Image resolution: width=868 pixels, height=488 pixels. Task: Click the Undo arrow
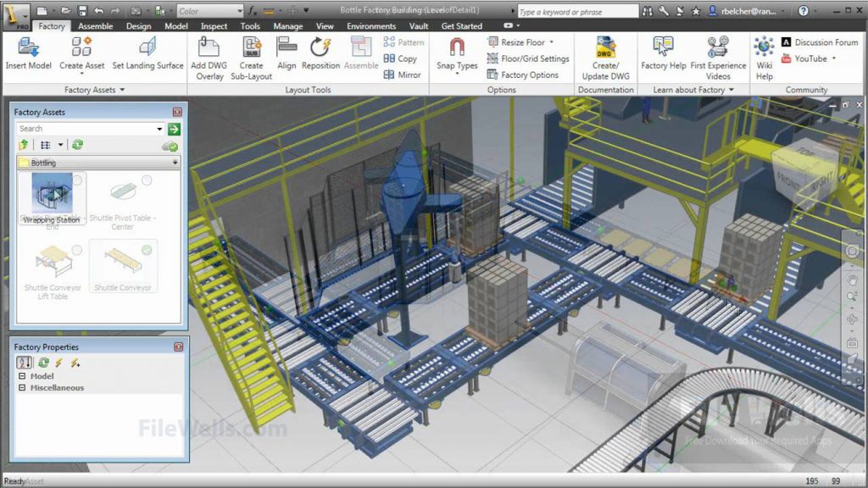[98, 10]
